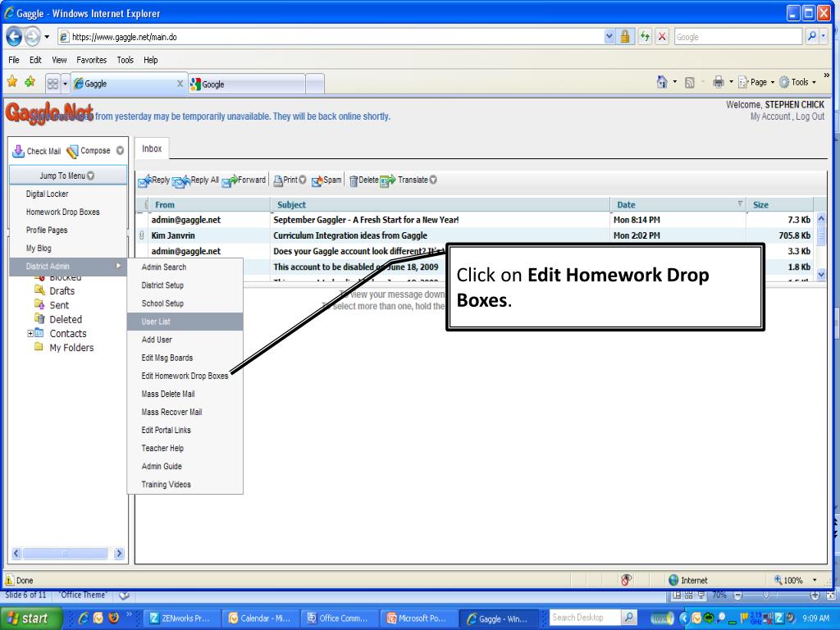Select User List in admin menu
The image size is (840, 630).
(x=185, y=322)
